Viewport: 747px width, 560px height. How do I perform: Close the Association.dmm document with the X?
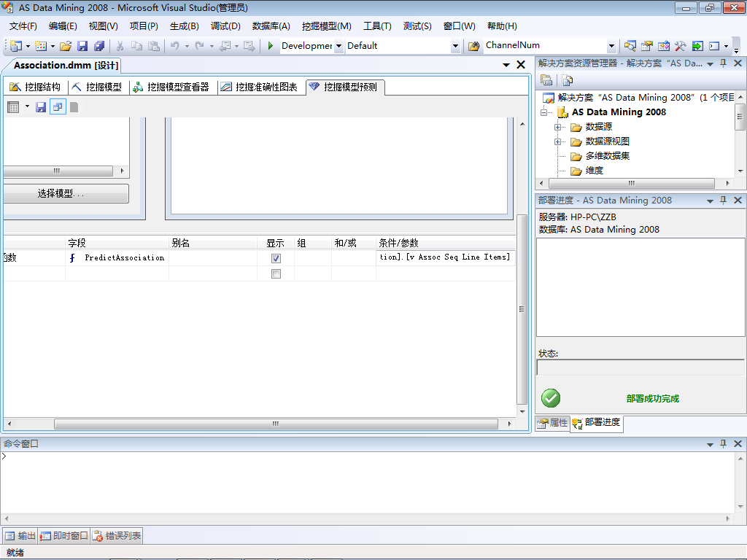point(521,65)
